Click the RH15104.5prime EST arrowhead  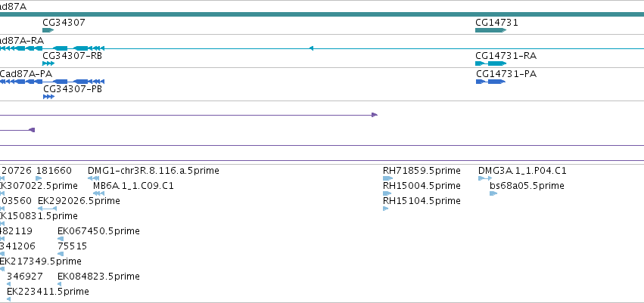pos(386,209)
